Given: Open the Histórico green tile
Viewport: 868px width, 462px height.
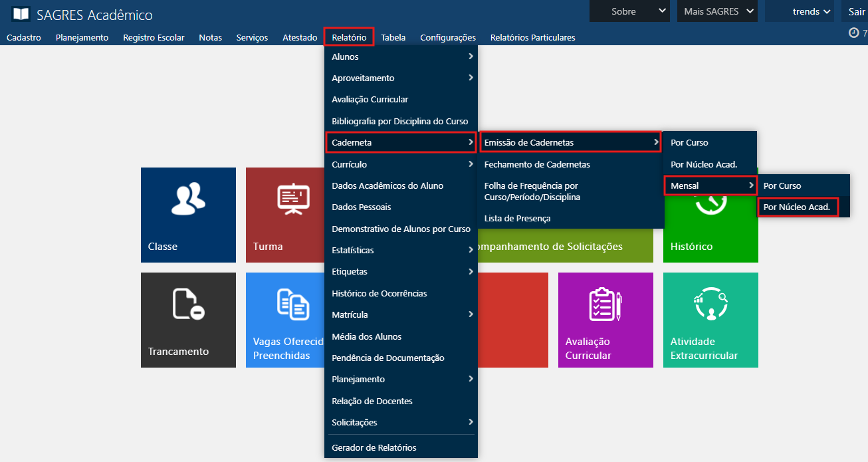Looking at the screenshot, I should [710, 226].
